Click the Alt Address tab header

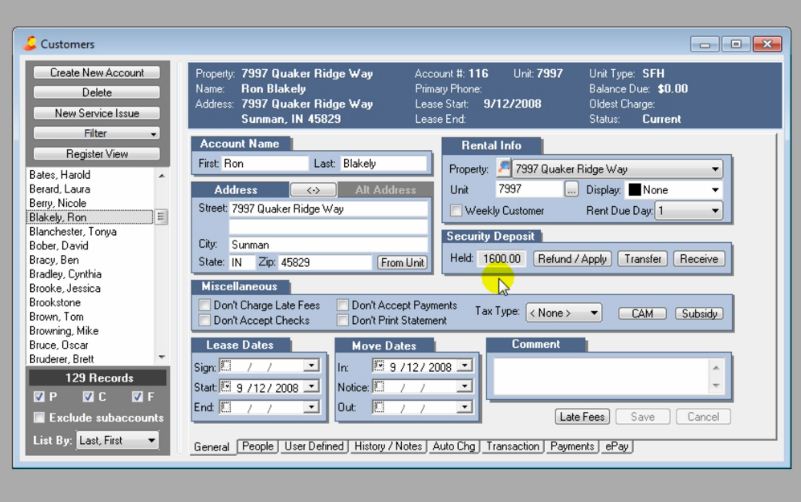tap(386, 190)
